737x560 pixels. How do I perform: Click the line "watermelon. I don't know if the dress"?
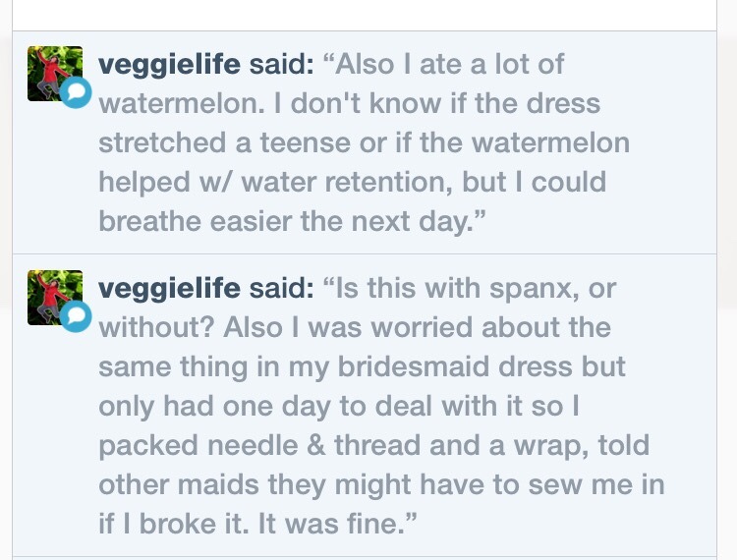(x=349, y=104)
